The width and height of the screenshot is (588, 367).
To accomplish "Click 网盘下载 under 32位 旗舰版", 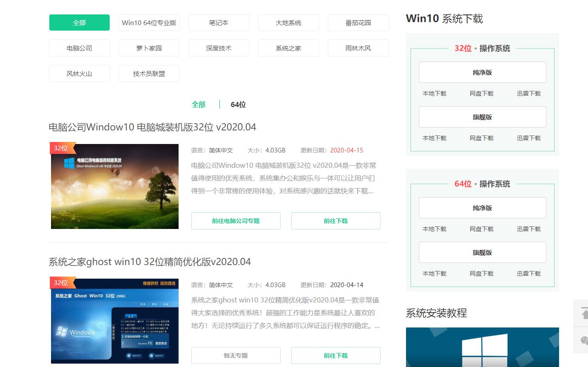I will tap(481, 138).
